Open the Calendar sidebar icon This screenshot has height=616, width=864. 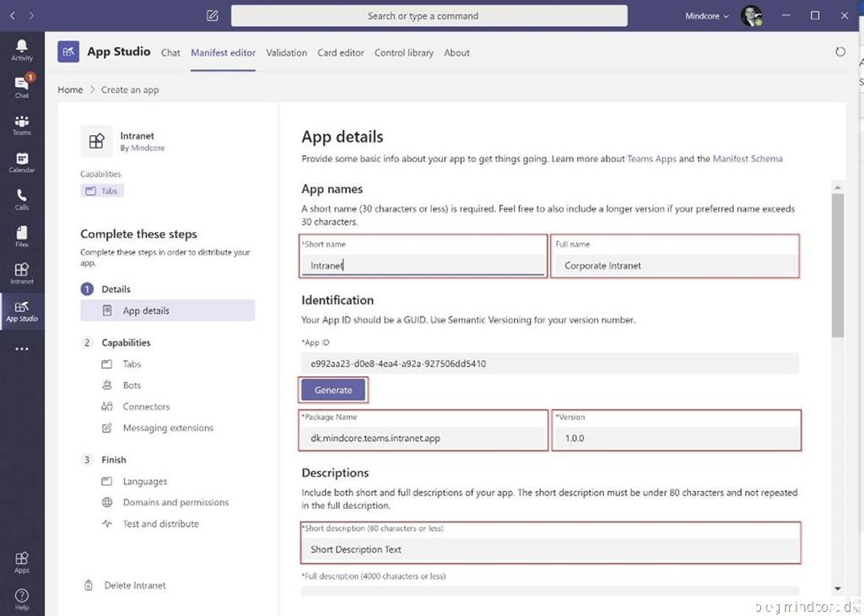22,162
